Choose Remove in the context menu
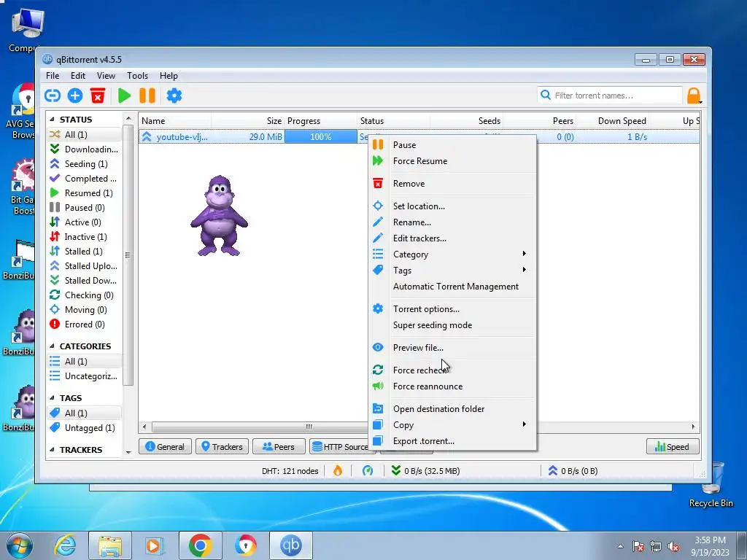Image resolution: width=747 pixels, height=560 pixels. coord(452,183)
